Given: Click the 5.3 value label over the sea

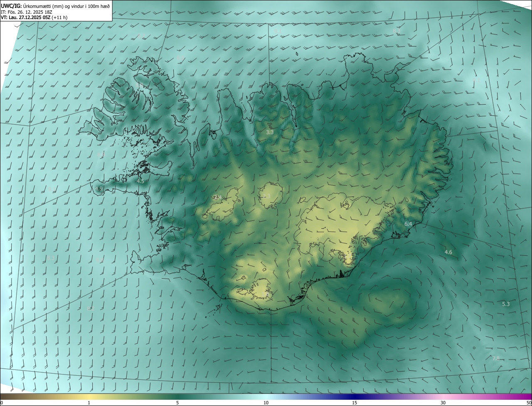Looking at the screenshot, I should coord(506,304).
